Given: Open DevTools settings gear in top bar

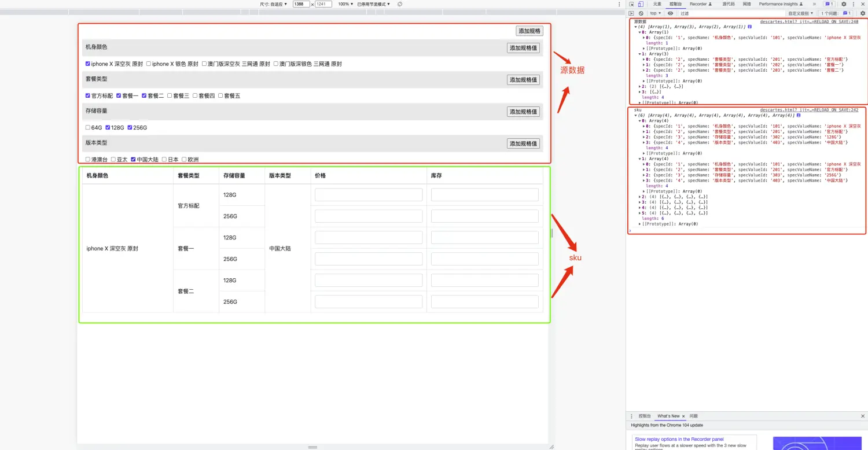Looking at the screenshot, I should click(x=844, y=4).
